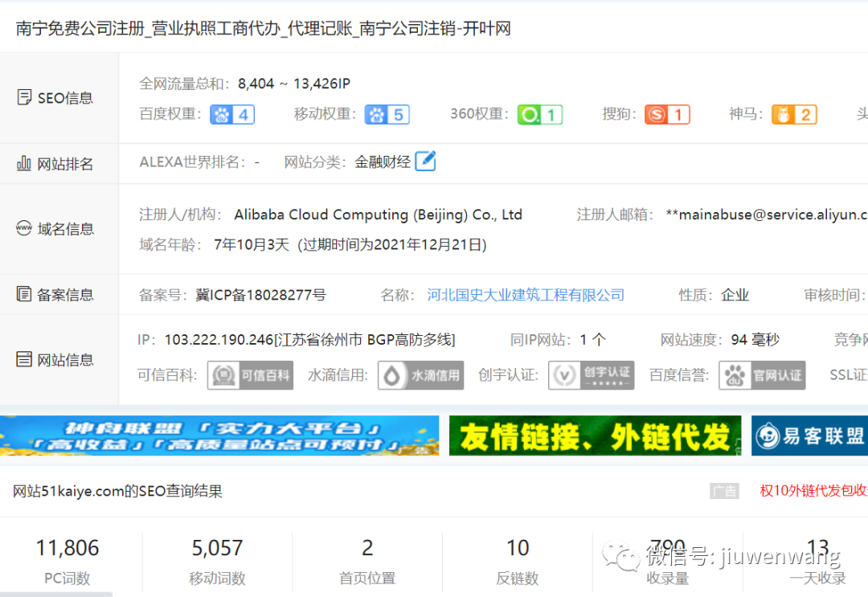This screenshot has width=868, height=597.
Task: Click the 可信百科 certification badge
Action: coord(250,375)
